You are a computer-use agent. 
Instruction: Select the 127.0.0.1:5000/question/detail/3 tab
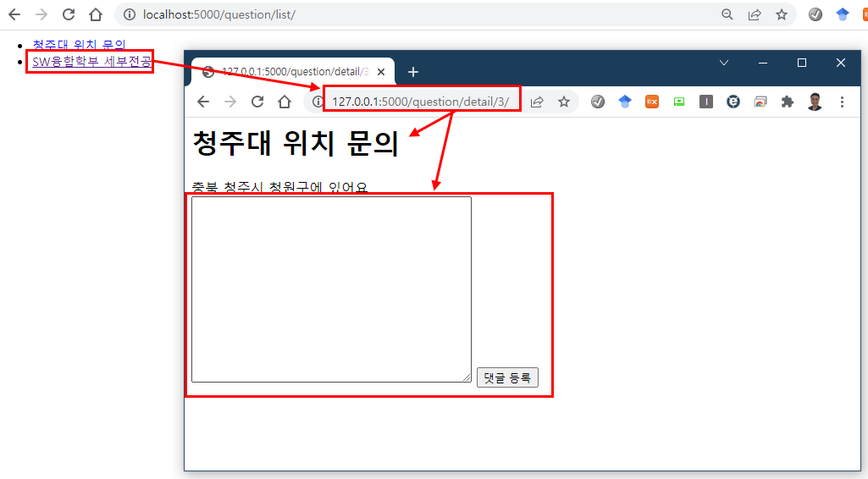tap(293, 71)
